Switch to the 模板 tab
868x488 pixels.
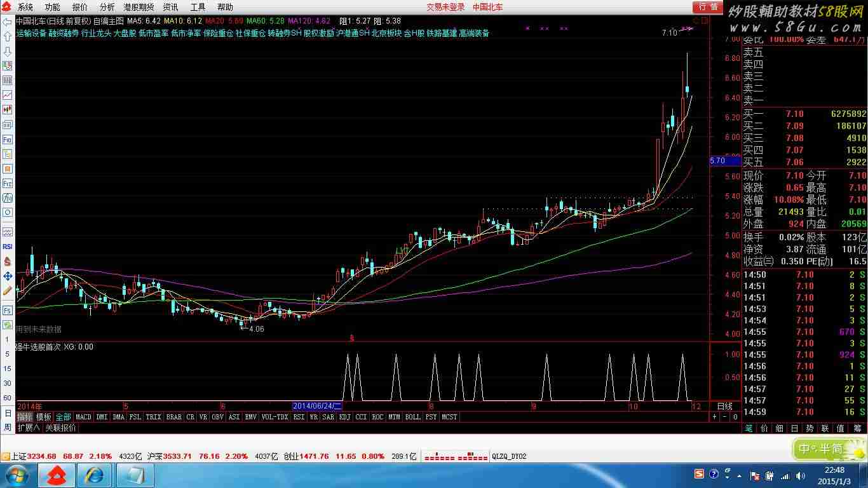(43, 417)
